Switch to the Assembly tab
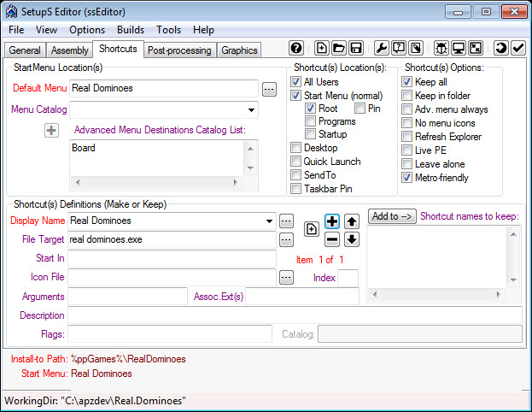This screenshot has width=532, height=412. (69, 50)
